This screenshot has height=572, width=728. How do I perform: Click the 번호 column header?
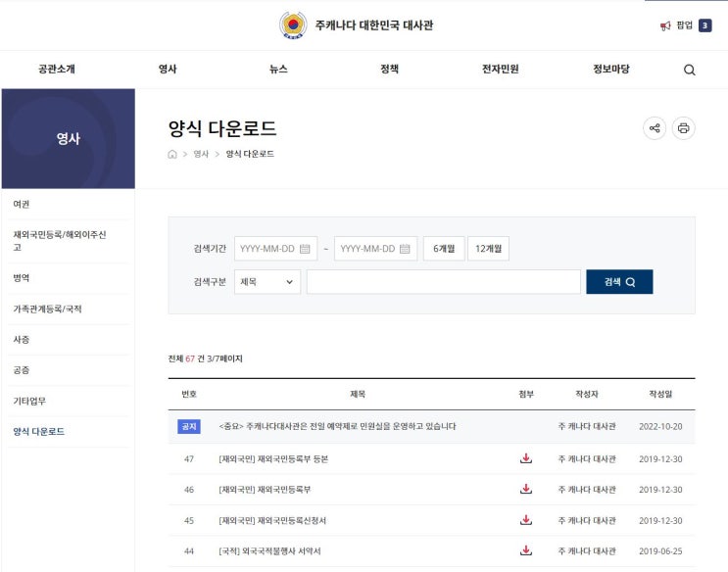(189, 394)
